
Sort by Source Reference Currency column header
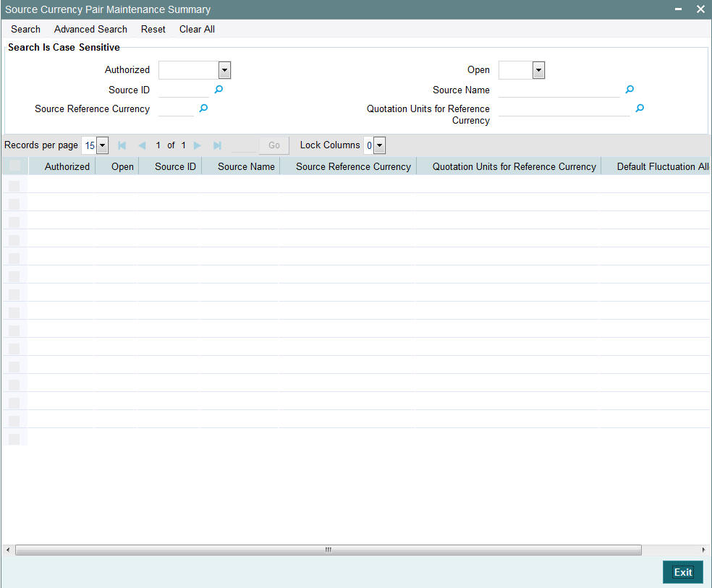click(353, 166)
